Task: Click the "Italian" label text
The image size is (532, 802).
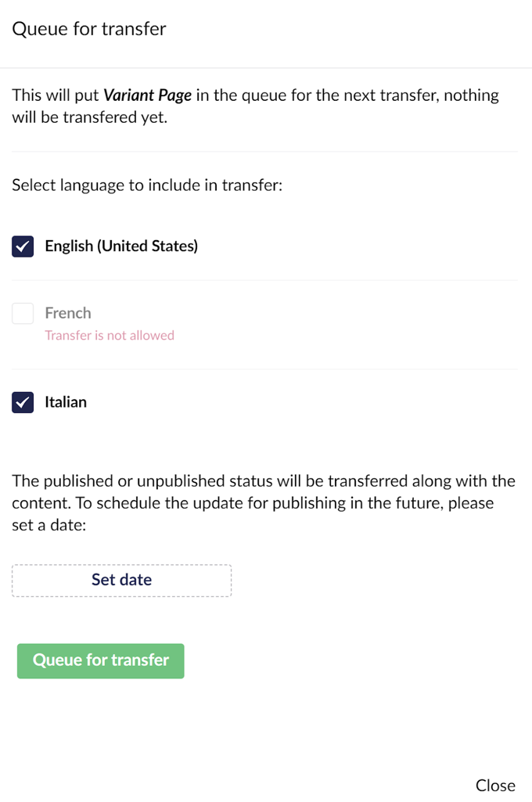Action: [66, 402]
